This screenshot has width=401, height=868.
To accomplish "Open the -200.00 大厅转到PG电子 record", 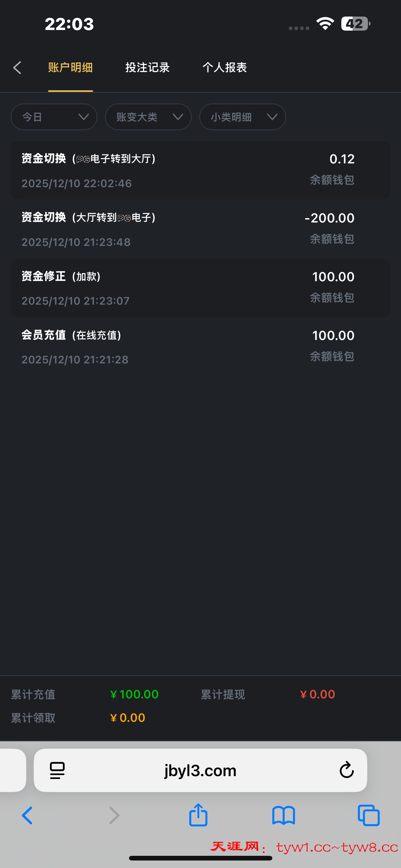I will click(x=200, y=229).
